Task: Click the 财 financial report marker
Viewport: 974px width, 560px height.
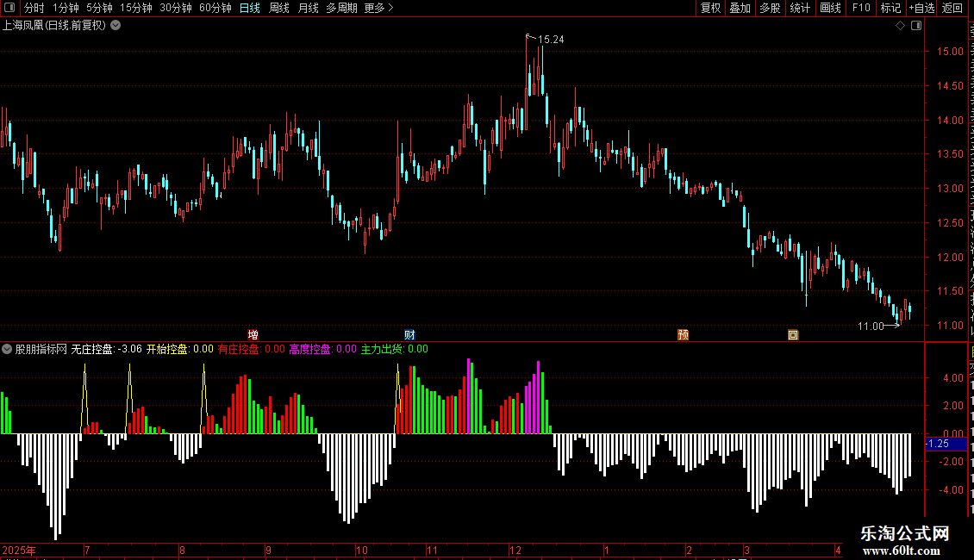Action: (410, 334)
